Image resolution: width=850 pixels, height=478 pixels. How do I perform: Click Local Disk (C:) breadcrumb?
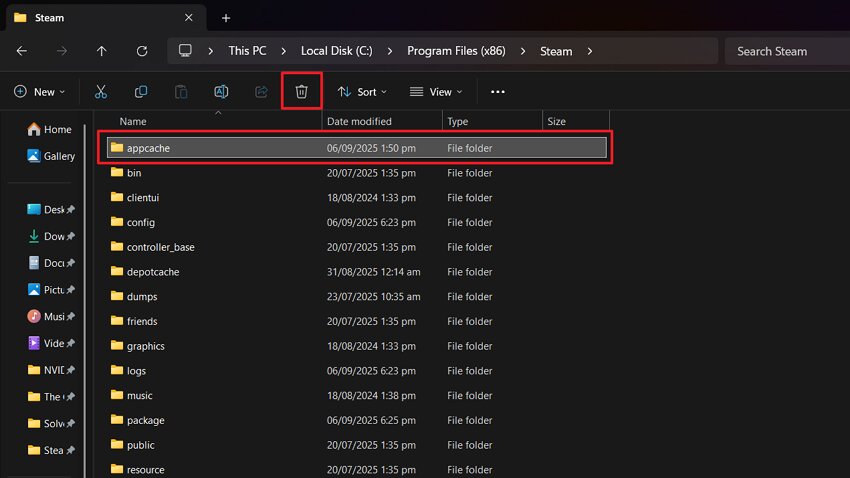coord(337,51)
